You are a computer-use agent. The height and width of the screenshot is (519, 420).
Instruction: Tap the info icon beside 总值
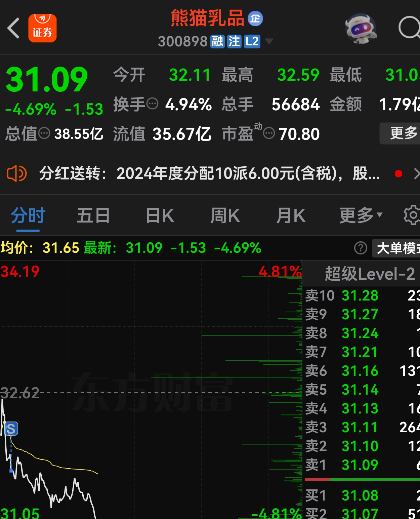coord(44,133)
